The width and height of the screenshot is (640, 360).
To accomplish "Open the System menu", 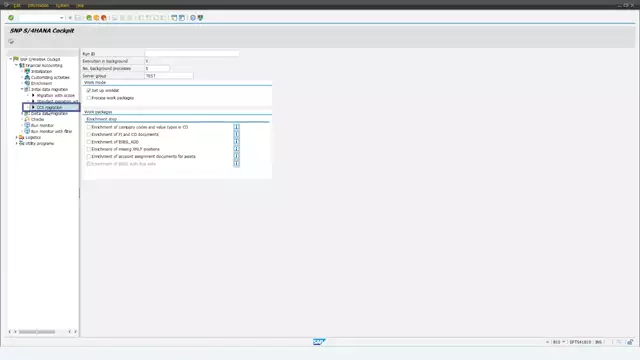I will pos(62,5).
